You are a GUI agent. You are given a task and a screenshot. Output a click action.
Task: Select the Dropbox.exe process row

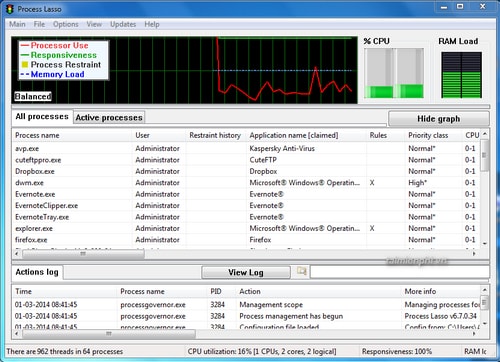coord(247,171)
